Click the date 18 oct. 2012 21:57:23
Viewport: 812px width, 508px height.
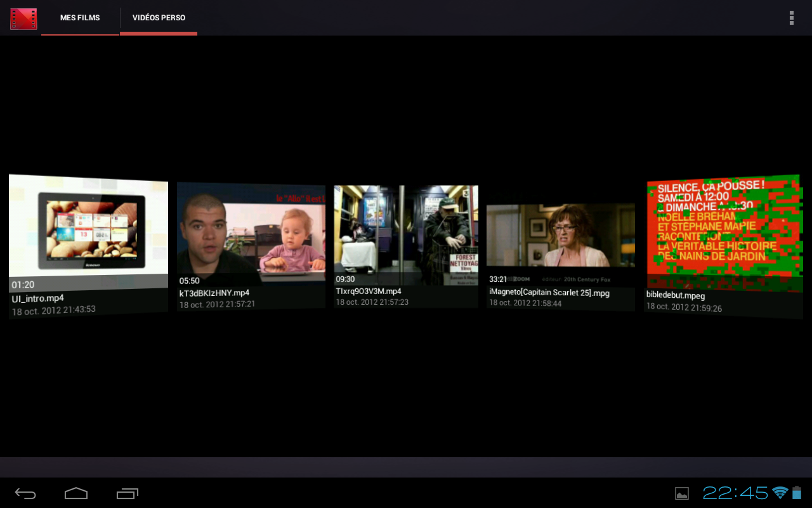click(x=372, y=302)
